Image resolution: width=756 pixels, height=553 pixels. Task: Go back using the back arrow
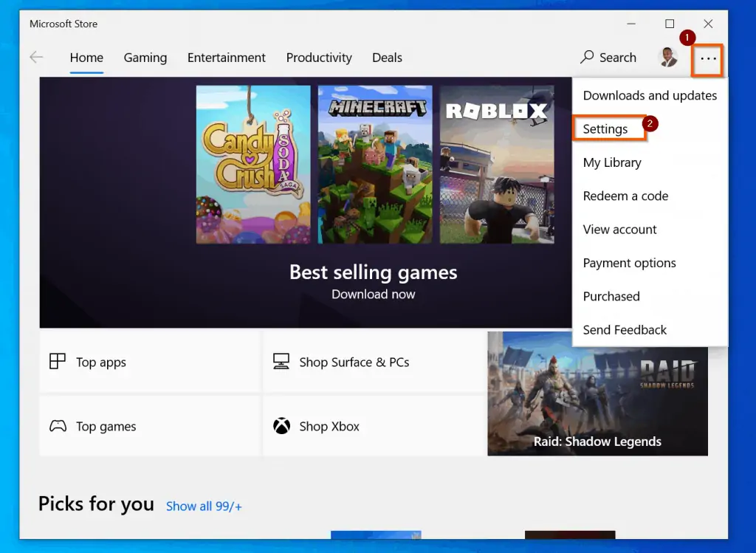(36, 58)
